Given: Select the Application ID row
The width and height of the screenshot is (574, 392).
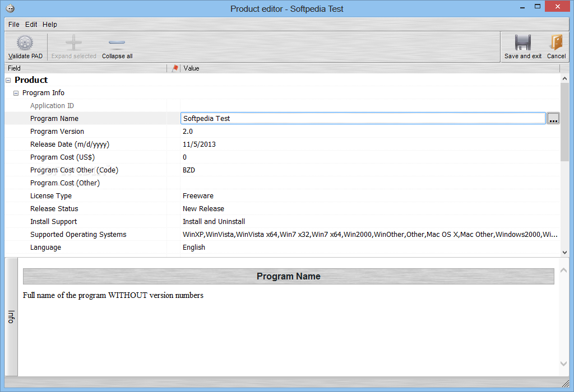Looking at the screenshot, I should click(x=283, y=106).
